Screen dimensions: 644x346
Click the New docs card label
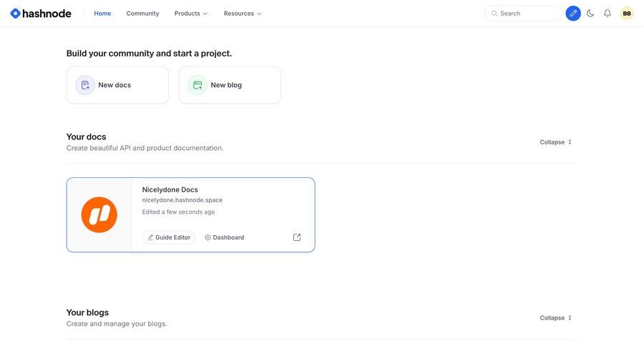114,85
